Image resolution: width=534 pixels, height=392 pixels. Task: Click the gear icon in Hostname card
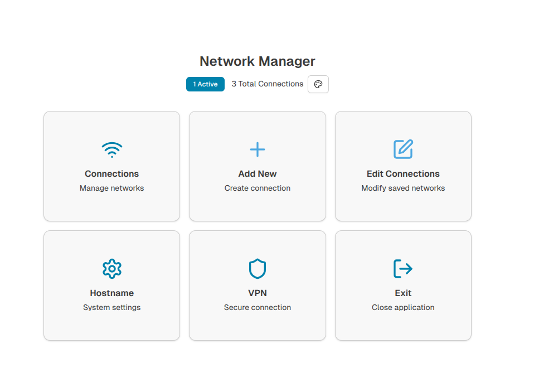111,269
